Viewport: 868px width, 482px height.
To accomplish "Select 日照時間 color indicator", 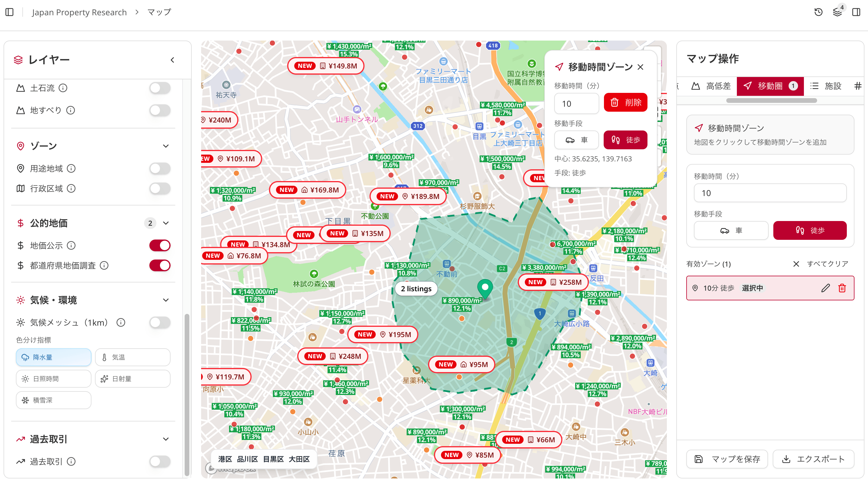I will [x=54, y=379].
